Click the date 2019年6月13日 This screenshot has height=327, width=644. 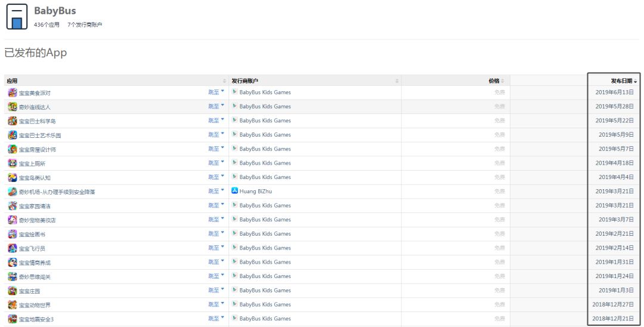(x=614, y=92)
